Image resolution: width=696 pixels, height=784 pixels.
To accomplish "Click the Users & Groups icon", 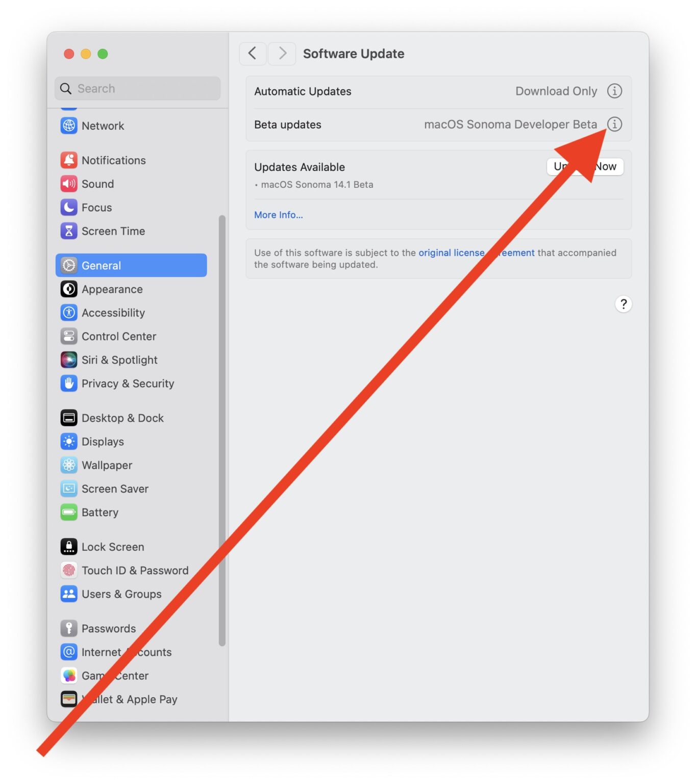I will click(69, 594).
